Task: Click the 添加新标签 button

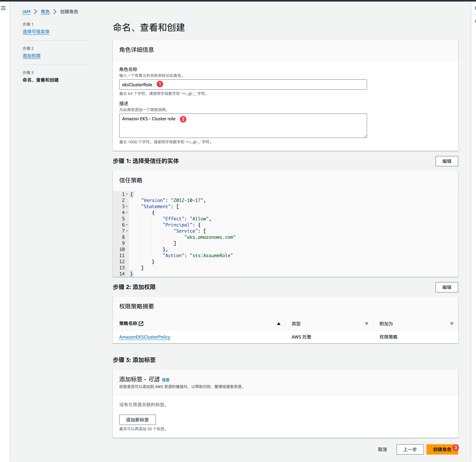Action: point(137,420)
